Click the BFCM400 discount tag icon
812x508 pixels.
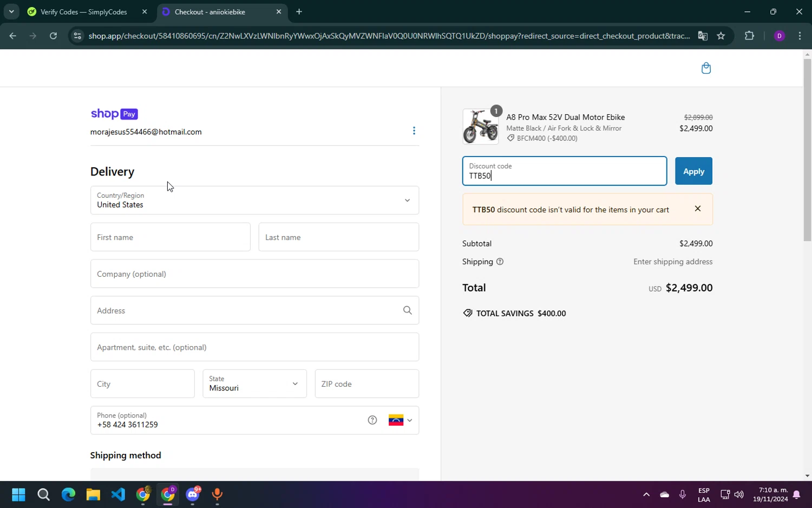pos(510,138)
